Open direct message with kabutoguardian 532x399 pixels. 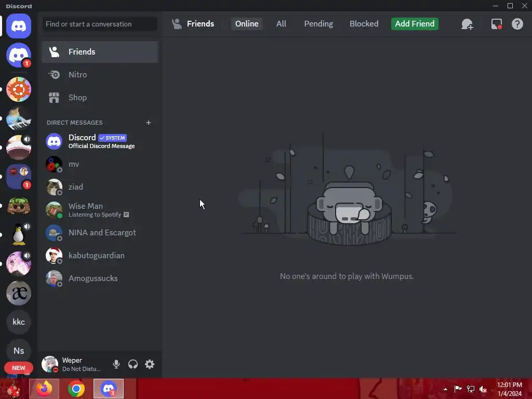(x=100, y=256)
